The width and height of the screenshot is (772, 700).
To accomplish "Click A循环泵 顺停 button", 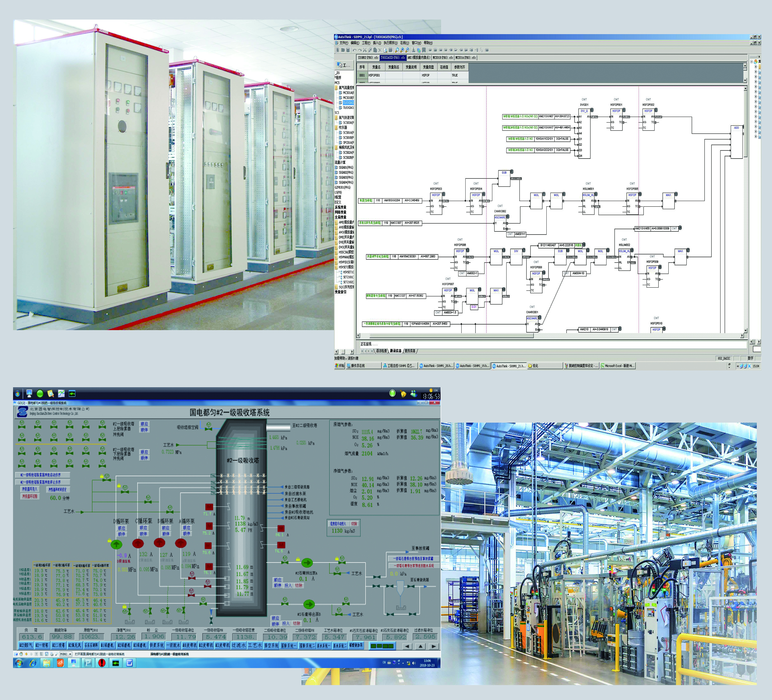I will [x=187, y=533].
